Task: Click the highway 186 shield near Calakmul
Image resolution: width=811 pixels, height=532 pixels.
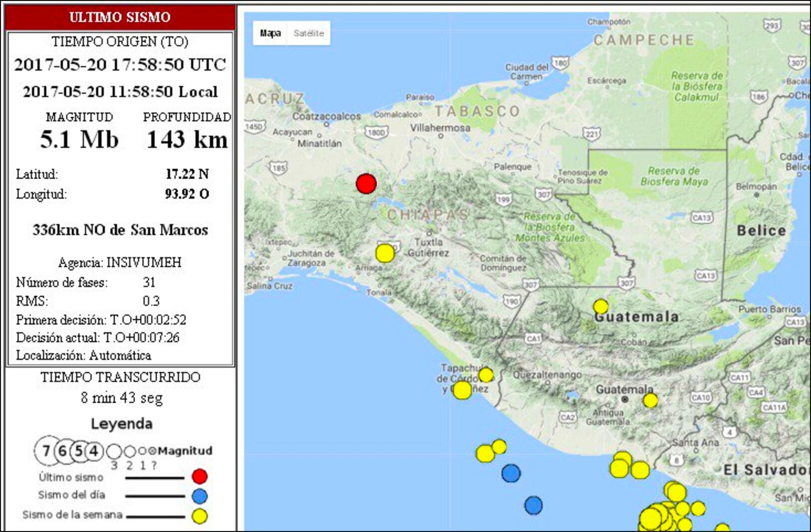Action: click(758, 97)
